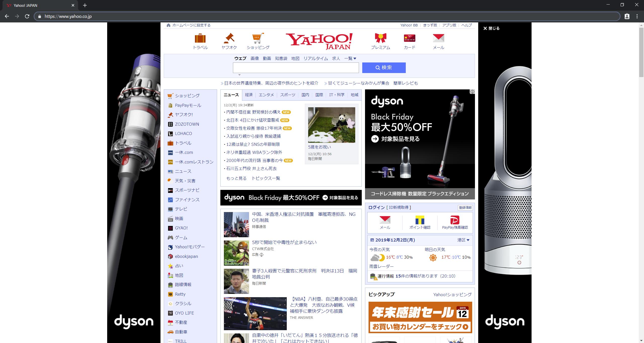The image size is (644, 343).
Task: Open the Shopping cart icon in header
Action: (x=258, y=38)
